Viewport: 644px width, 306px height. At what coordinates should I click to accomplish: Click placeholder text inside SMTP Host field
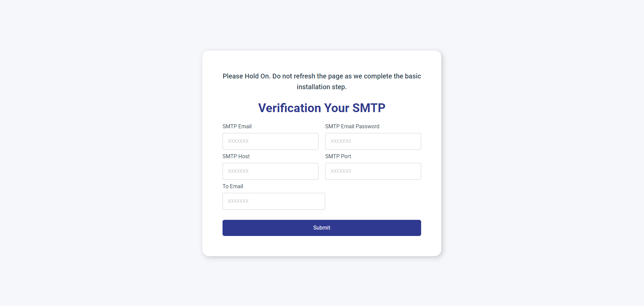point(238,171)
